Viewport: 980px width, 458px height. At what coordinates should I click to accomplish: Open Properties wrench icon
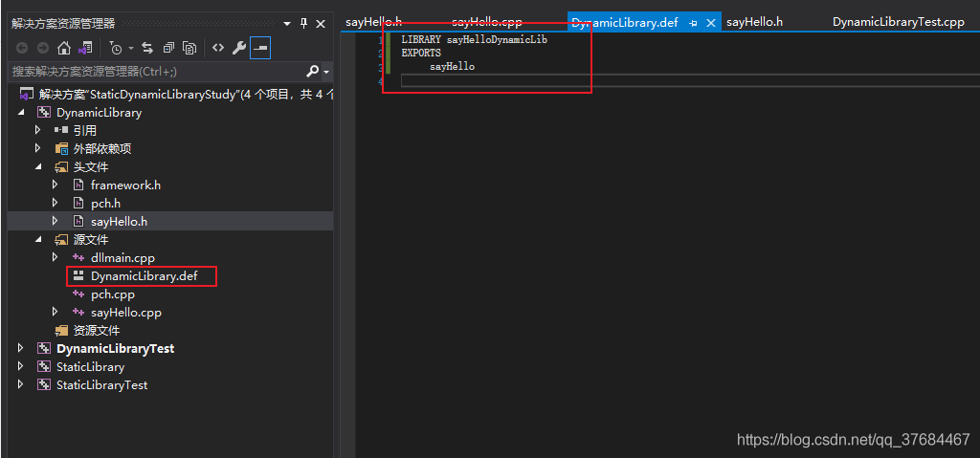[x=238, y=48]
